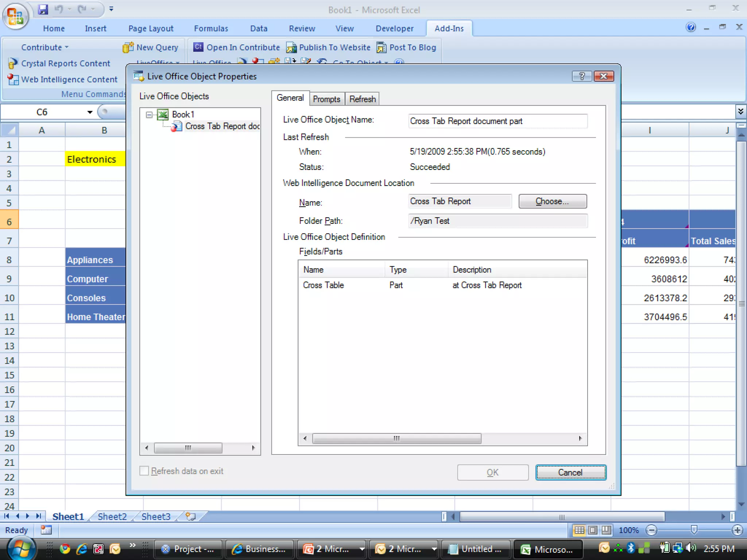This screenshot has width=747, height=560.
Task: Open the first 2 Micr... taskbar group dropdown
Action: 362,549
